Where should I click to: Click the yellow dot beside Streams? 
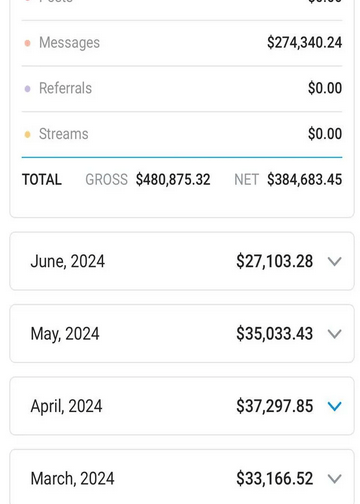click(x=28, y=134)
